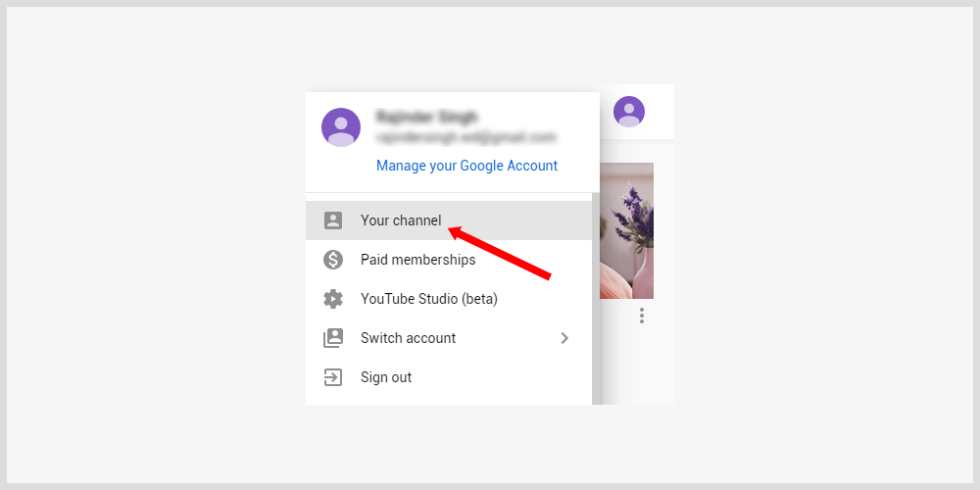
Task: Click the account menu scrollbar
Action: (596, 299)
